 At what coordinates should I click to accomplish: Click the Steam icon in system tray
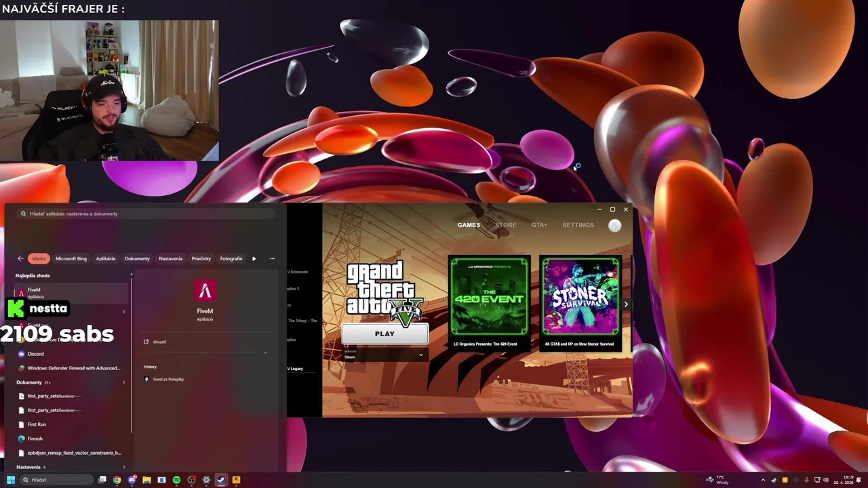click(774, 480)
